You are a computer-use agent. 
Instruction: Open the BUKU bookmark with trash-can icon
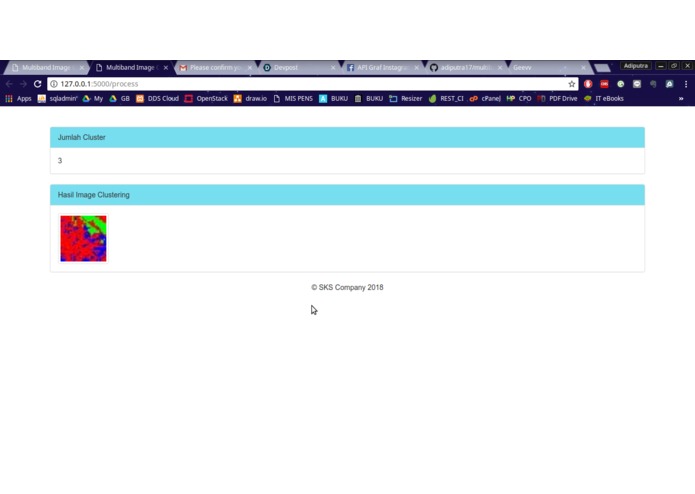click(369, 98)
